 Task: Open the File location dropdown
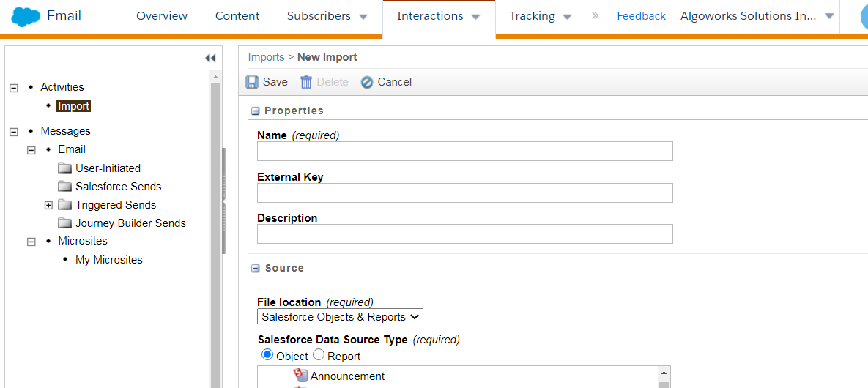pos(340,317)
